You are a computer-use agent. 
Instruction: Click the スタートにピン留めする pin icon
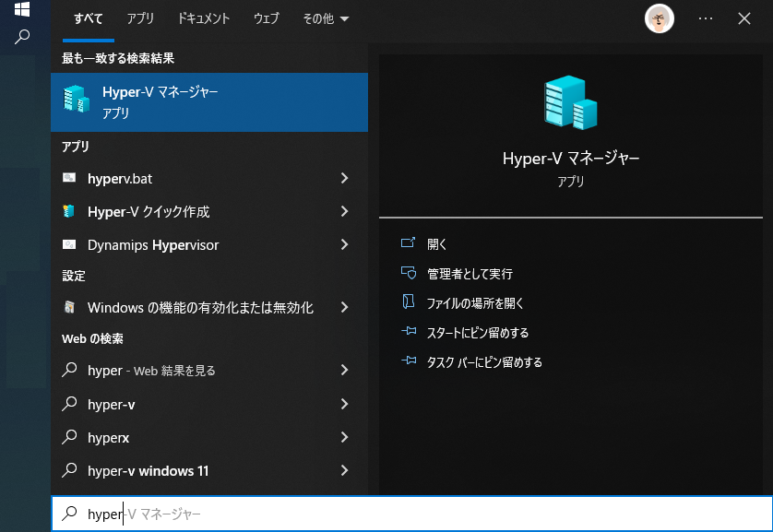coord(409,331)
